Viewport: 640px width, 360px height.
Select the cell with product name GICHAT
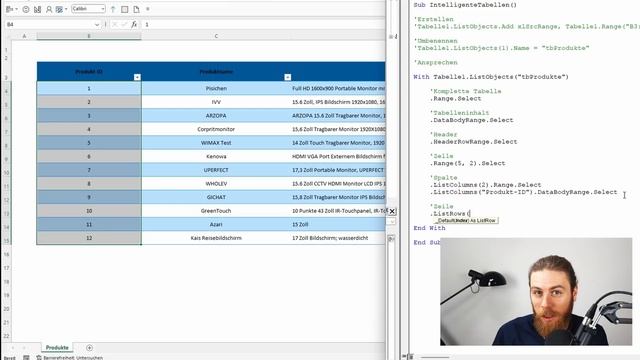point(216,197)
